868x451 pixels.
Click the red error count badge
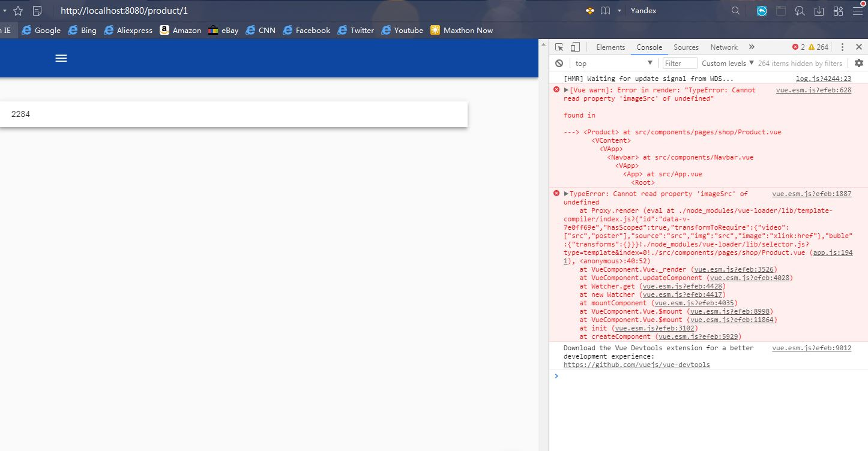click(x=798, y=47)
